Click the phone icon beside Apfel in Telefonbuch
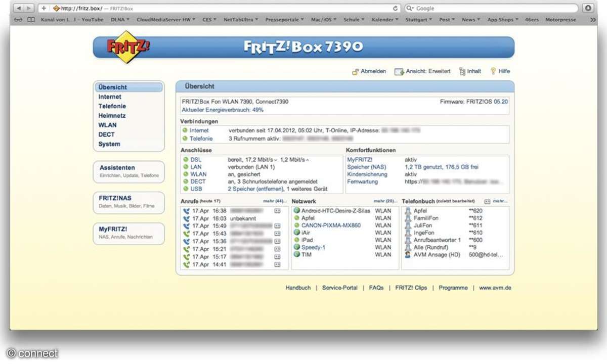 (408, 211)
